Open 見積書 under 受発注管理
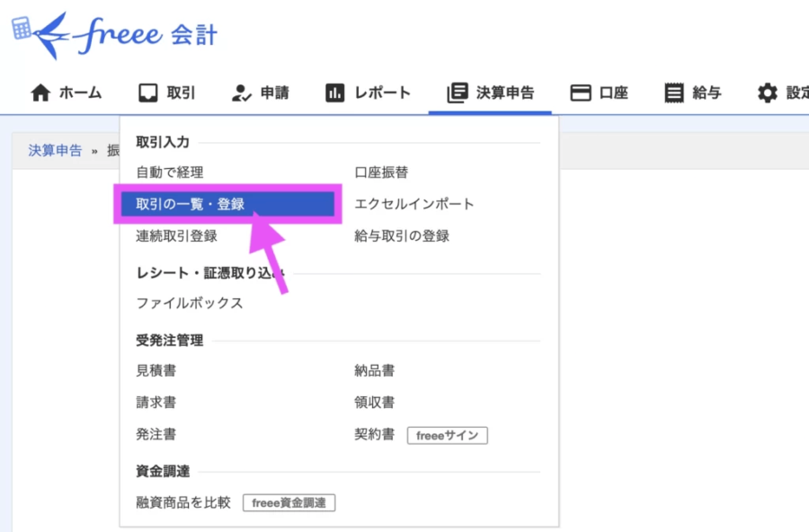This screenshot has height=532, width=809. point(156,370)
